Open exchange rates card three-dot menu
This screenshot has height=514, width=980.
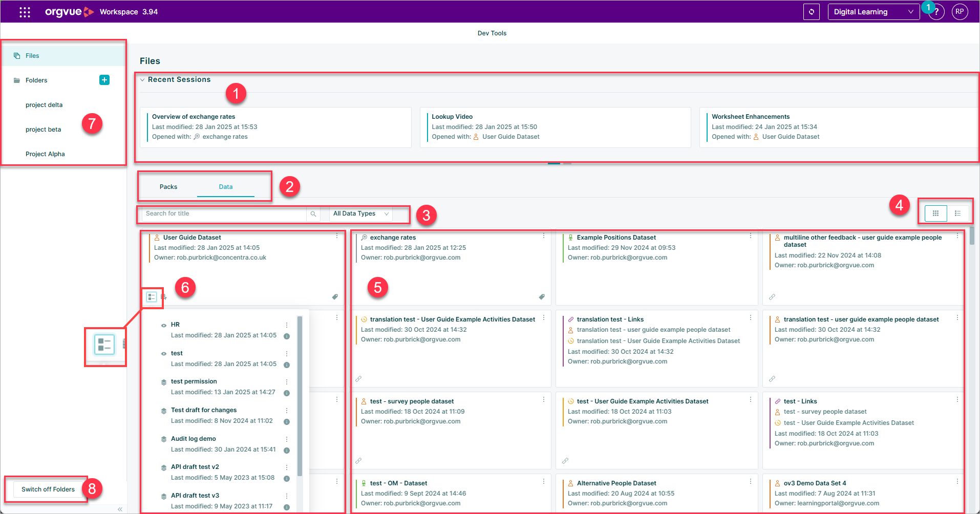[x=544, y=236]
